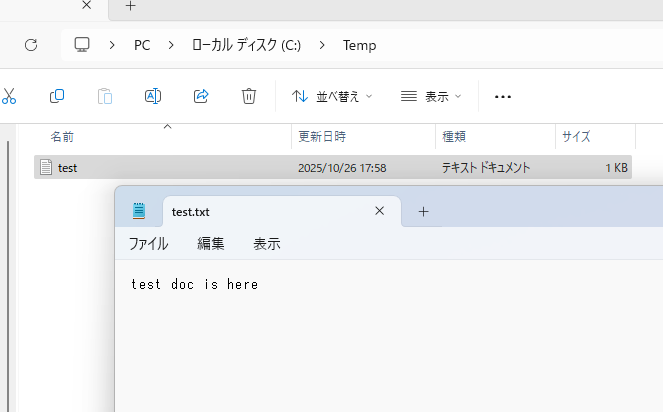Image resolution: width=663 pixels, height=412 pixels.
Task: Sort by 更新日時 column header
Action: 320,137
